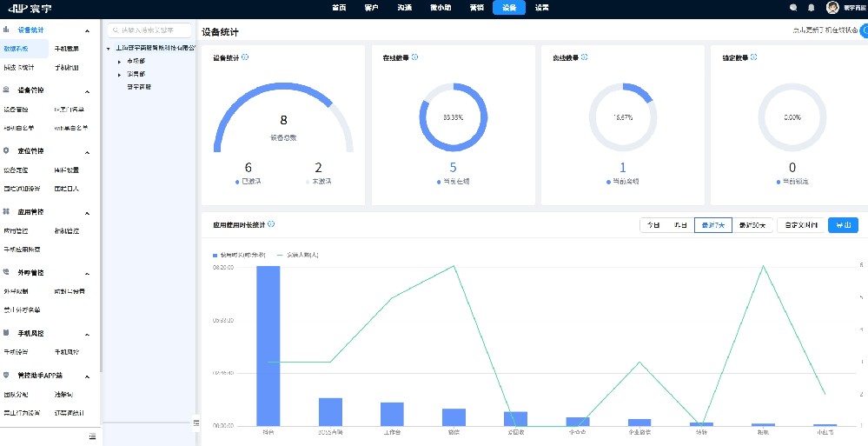Go to the 首页 top navigation tab

click(339, 8)
